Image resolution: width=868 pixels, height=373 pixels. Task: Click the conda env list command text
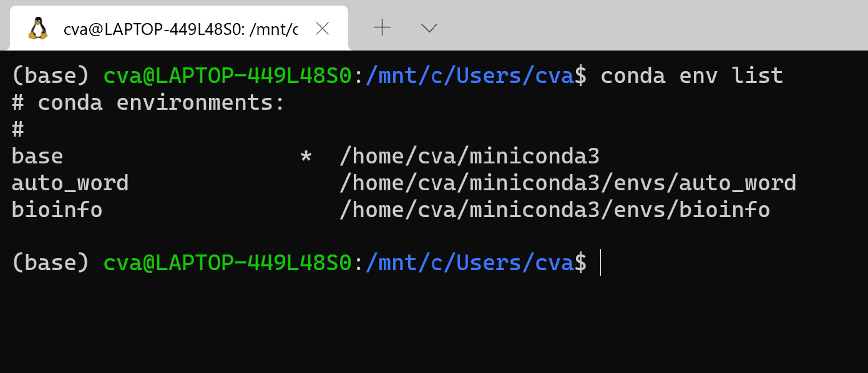[x=691, y=75]
